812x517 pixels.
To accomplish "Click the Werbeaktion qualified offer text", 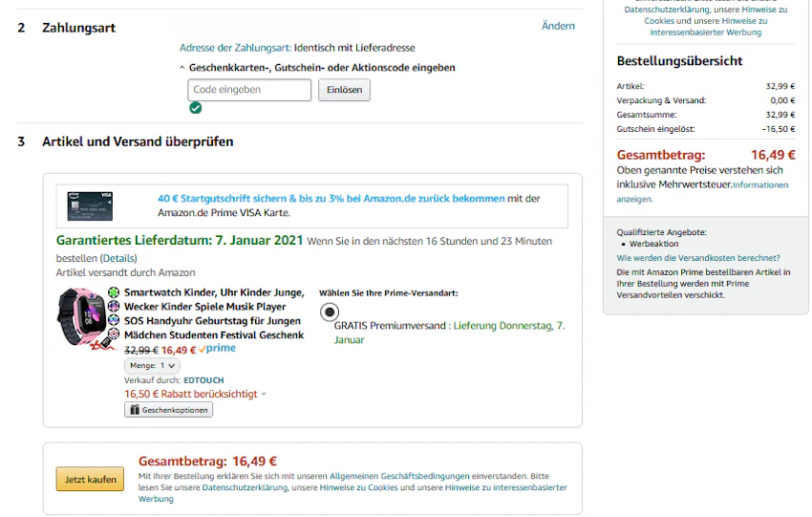I will click(653, 244).
